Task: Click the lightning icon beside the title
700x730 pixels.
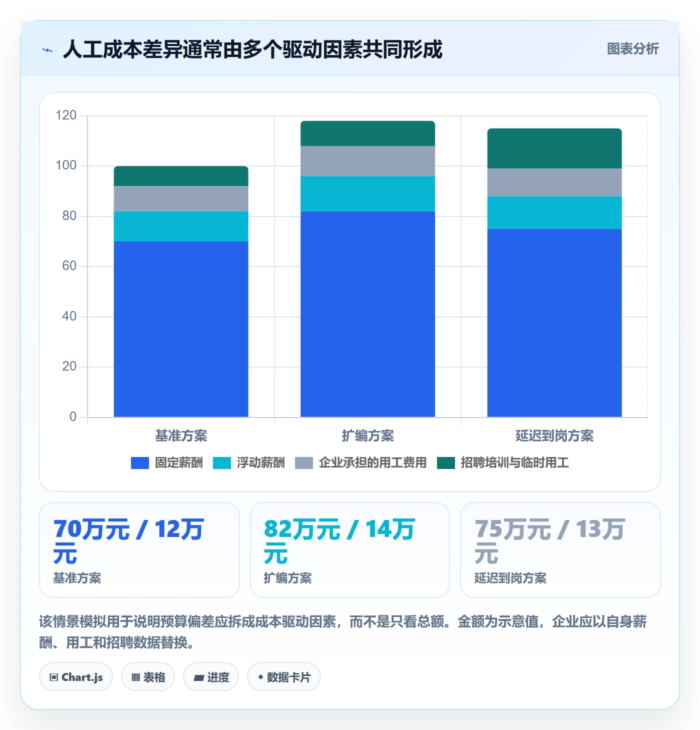Action: [x=47, y=50]
